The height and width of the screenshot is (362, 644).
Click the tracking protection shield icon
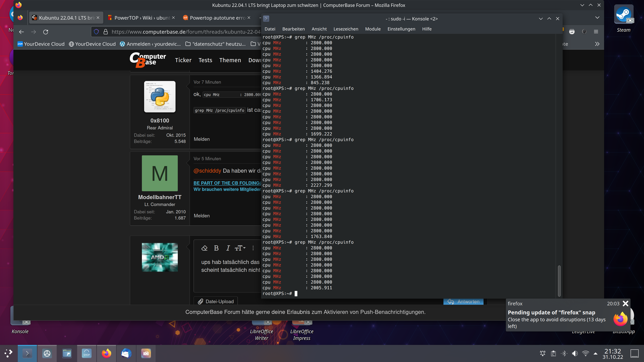96,32
